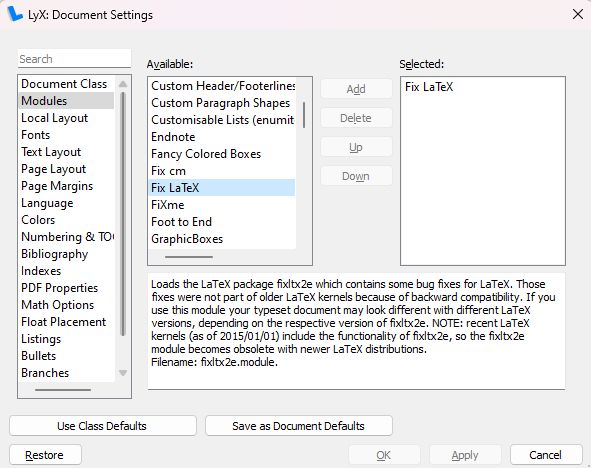Click the category list scroll-down arrow

pyautogui.click(x=123, y=373)
